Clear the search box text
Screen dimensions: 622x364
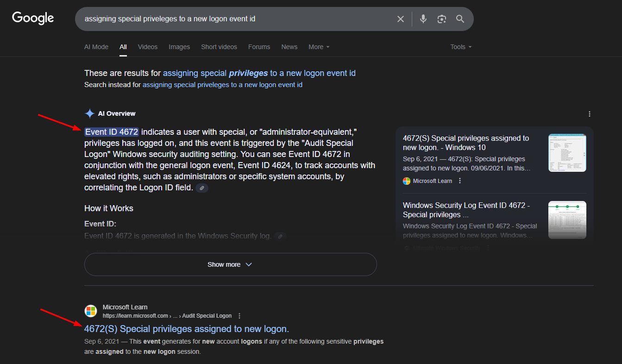pyautogui.click(x=401, y=19)
